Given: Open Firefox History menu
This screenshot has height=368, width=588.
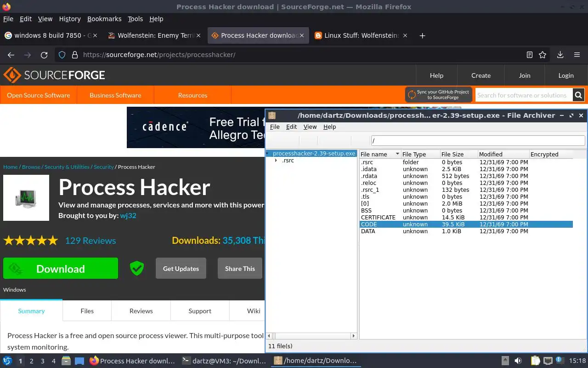Looking at the screenshot, I should click(x=70, y=19).
